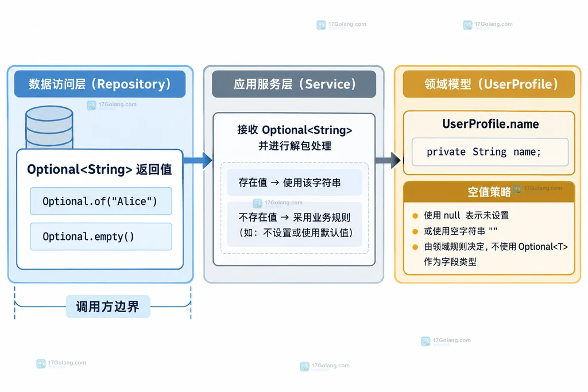
Task: Click the Optional<String> 返回值 title
Action: 99,169
